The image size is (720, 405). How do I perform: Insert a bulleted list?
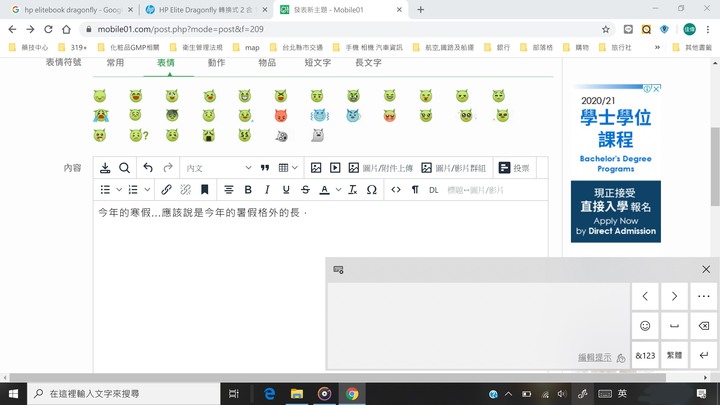click(x=105, y=190)
